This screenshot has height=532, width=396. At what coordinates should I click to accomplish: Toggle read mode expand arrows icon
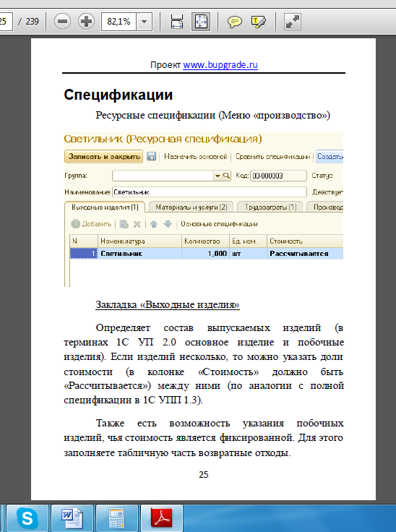[x=292, y=22]
